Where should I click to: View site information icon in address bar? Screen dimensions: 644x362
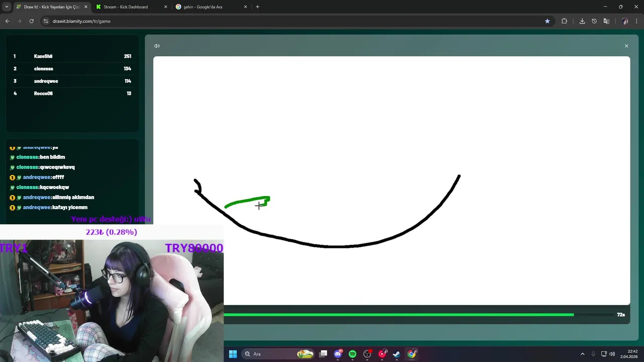[x=46, y=21]
